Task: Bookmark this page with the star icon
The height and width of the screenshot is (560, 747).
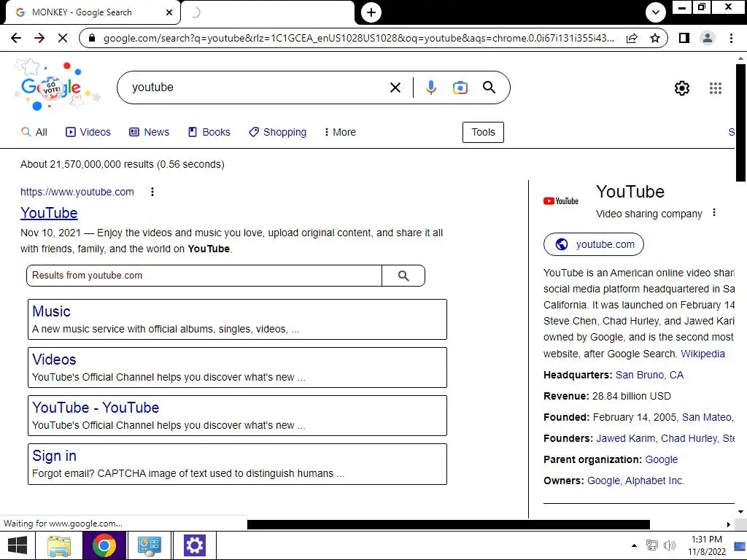Action: point(655,38)
